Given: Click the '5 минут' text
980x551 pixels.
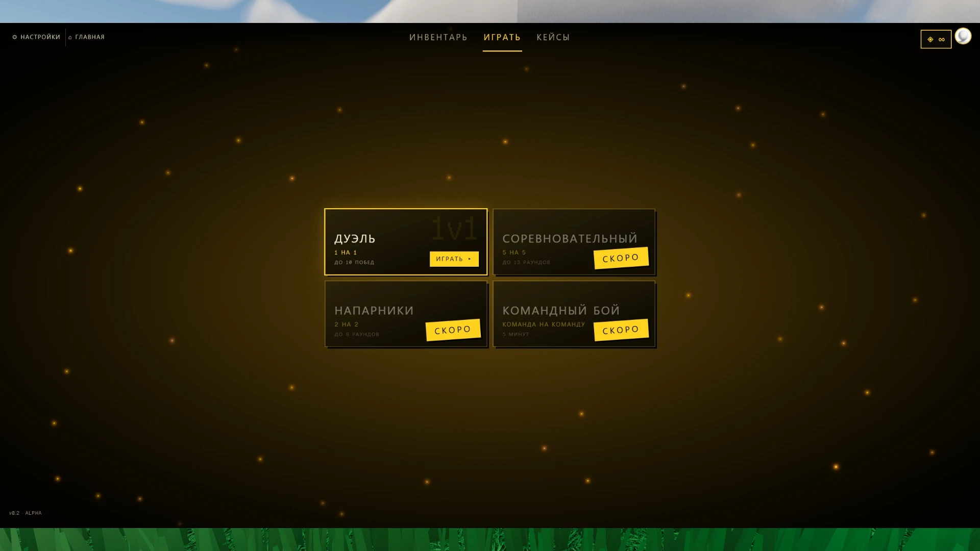Looking at the screenshot, I should coord(516,335).
